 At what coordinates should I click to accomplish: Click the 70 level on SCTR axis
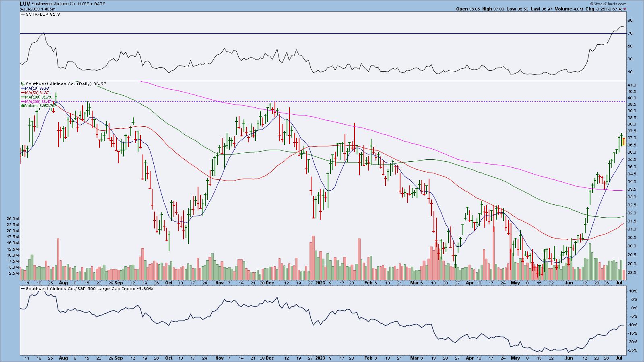coord(630,33)
